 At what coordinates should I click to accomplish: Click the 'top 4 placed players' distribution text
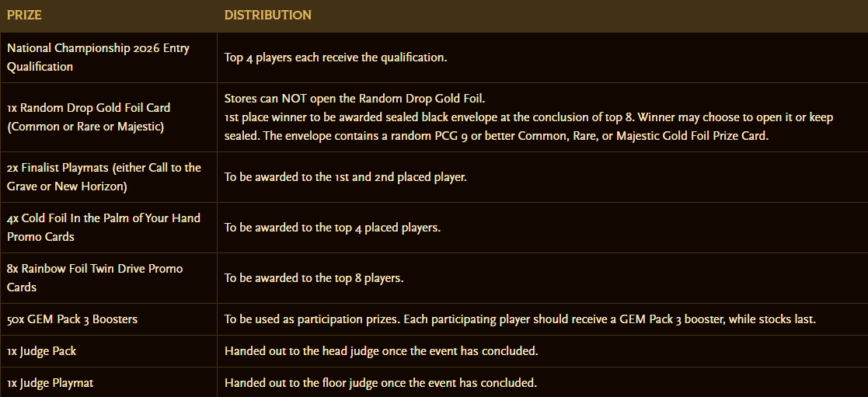(333, 228)
